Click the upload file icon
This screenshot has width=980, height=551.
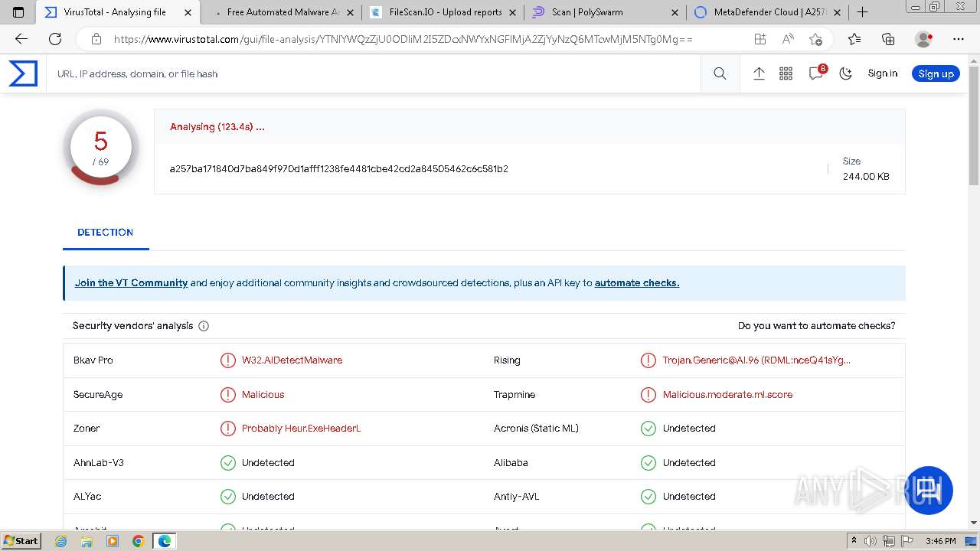coord(759,73)
